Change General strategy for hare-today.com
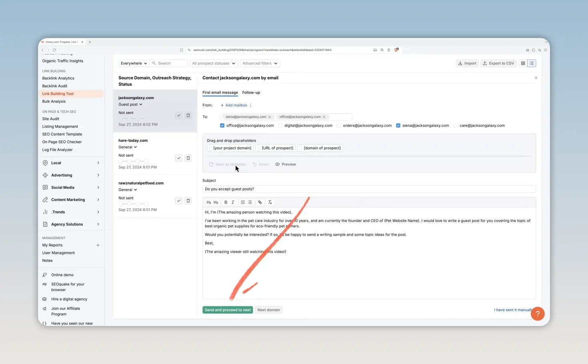Image resolution: width=588 pixels, height=364 pixels. click(128, 147)
